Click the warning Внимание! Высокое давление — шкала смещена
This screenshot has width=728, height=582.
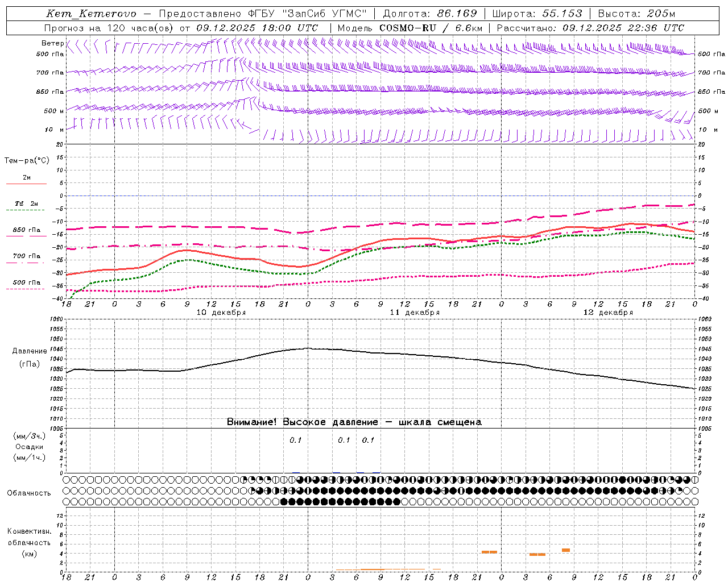pos(354,422)
